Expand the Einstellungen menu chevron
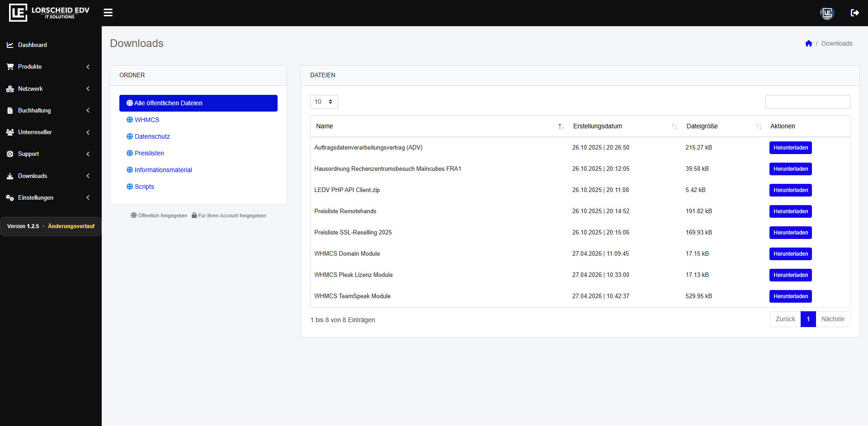 pos(88,198)
